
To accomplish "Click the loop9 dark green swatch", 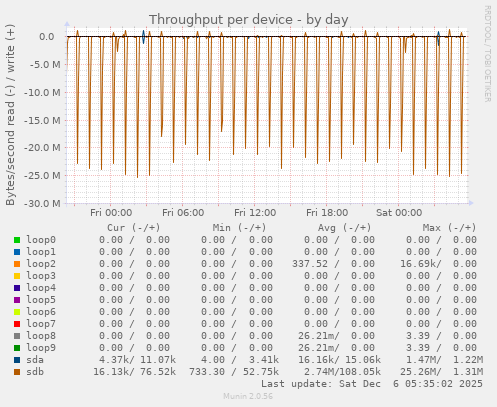I will (17, 348).
